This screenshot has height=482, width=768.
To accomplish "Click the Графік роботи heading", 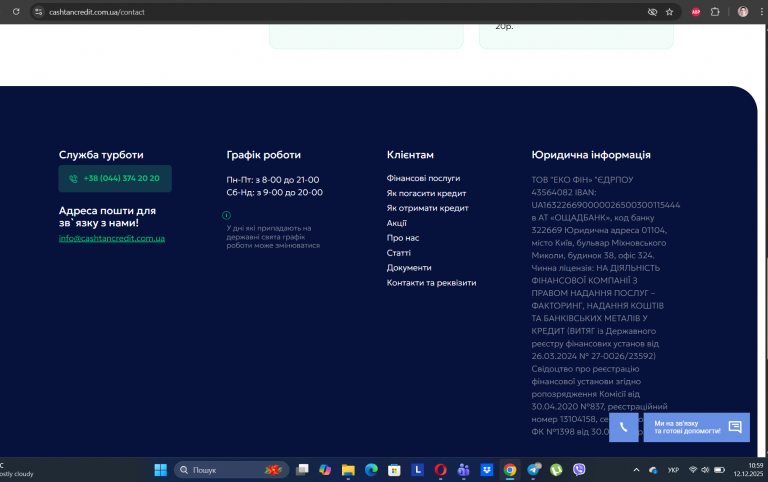I will [264, 155].
